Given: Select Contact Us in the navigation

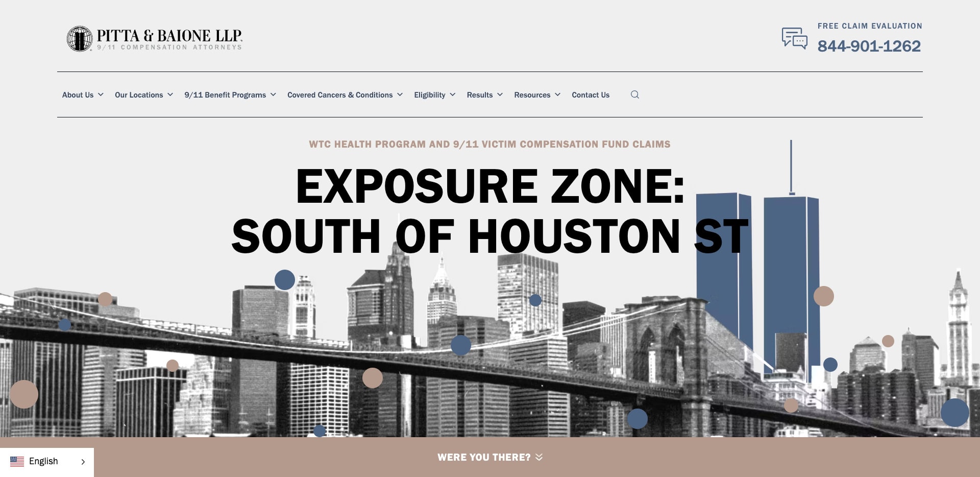Looking at the screenshot, I should coord(590,95).
